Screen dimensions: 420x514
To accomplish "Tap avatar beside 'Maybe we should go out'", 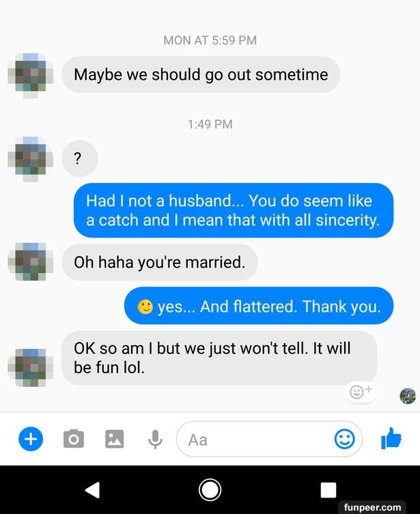I will click(31, 75).
